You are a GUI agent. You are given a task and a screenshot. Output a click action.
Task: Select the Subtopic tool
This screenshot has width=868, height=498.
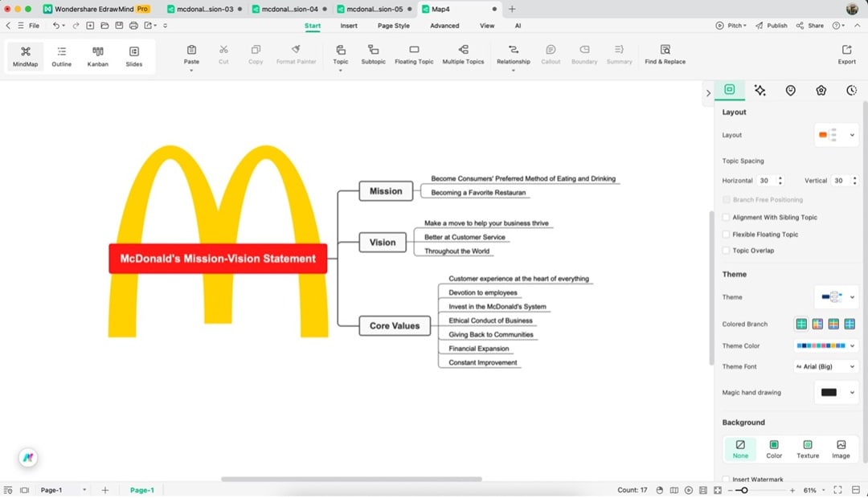click(373, 55)
